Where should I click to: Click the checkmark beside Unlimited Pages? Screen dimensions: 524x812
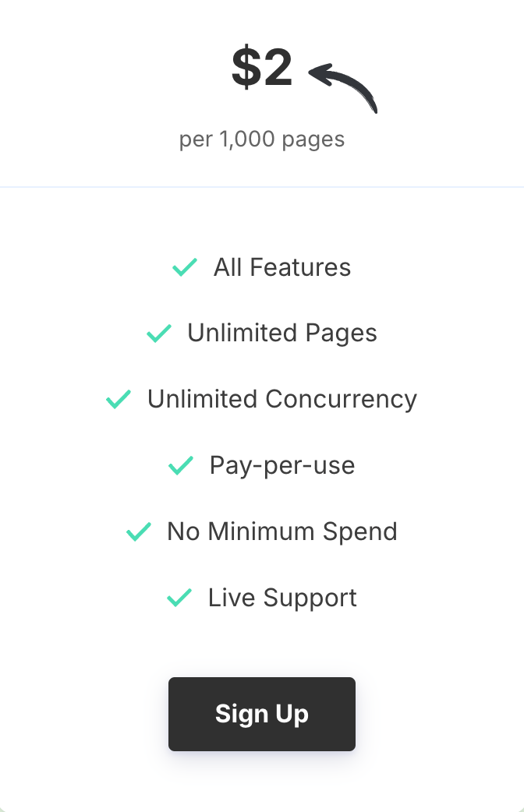(x=158, y=333)
